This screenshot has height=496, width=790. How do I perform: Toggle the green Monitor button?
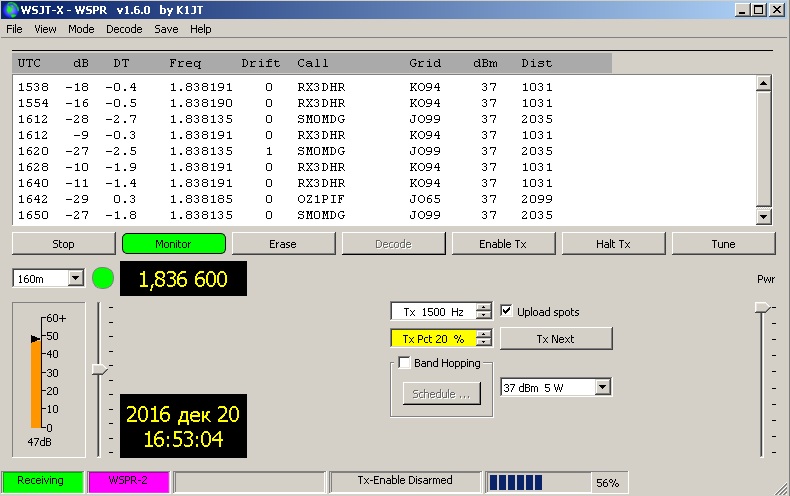173,244
